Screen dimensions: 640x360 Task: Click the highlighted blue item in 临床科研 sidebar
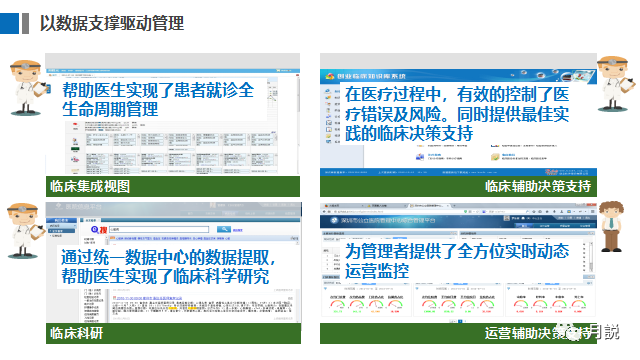[x=62, y=231]
